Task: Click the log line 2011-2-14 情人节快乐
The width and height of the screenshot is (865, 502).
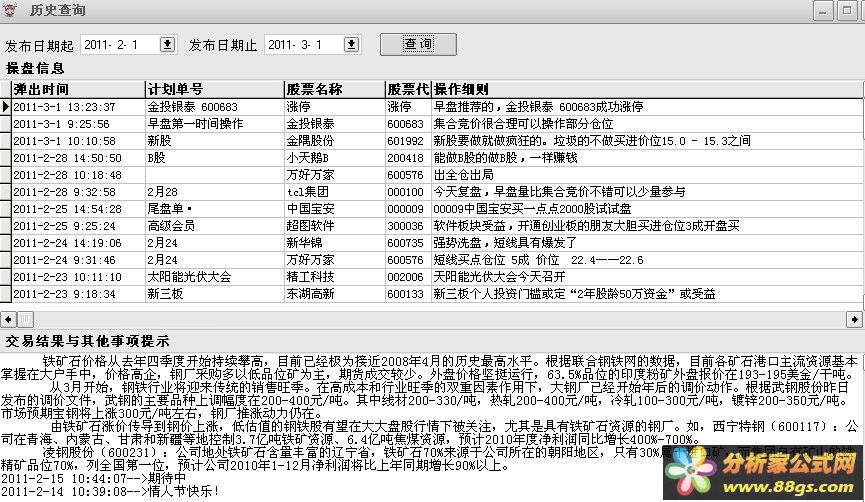Action: 110,491
